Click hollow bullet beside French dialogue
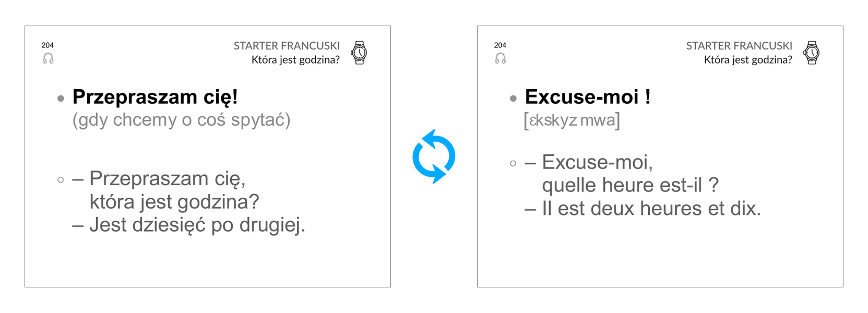868x313 pixels. (513, 163)
